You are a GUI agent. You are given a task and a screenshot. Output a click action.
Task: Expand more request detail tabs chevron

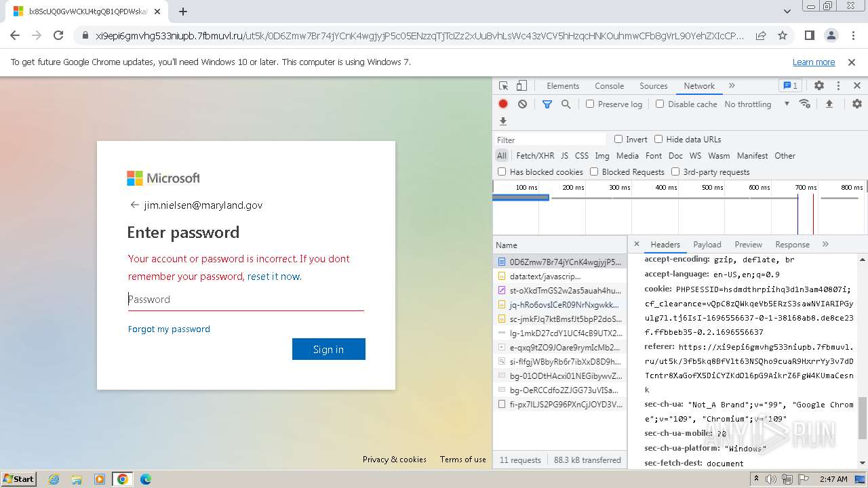click(825, 245)
